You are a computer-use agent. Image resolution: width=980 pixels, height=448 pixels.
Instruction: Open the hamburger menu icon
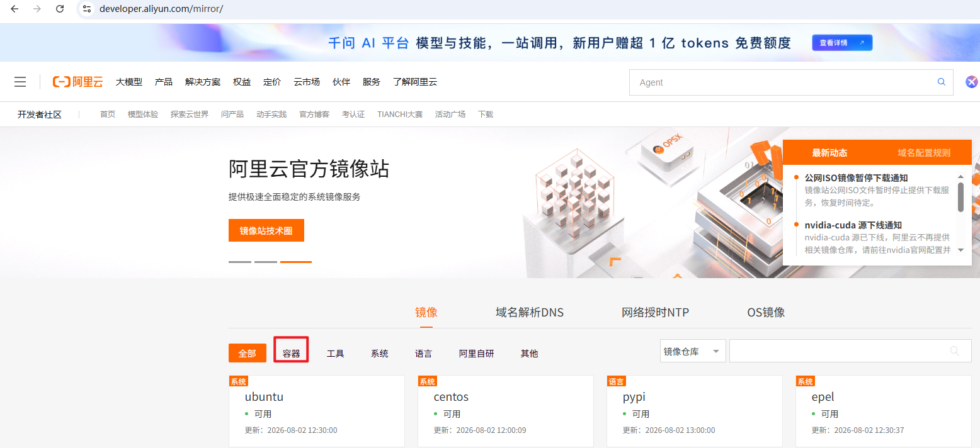(20, 82)
